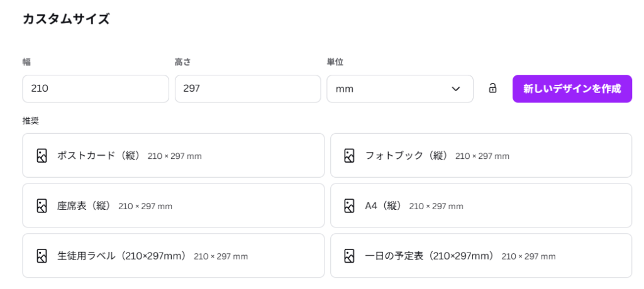Click the フォトブック（縦） template icon
The image size is (644, 289).
350,155
